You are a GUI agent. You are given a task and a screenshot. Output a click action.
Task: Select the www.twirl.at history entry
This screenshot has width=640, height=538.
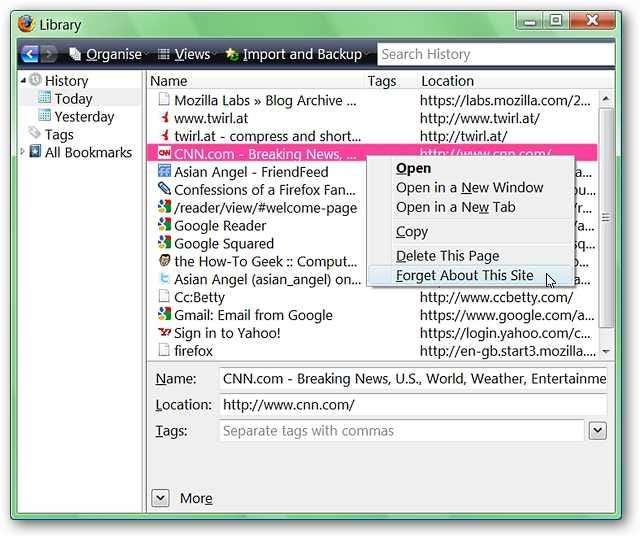211,118
